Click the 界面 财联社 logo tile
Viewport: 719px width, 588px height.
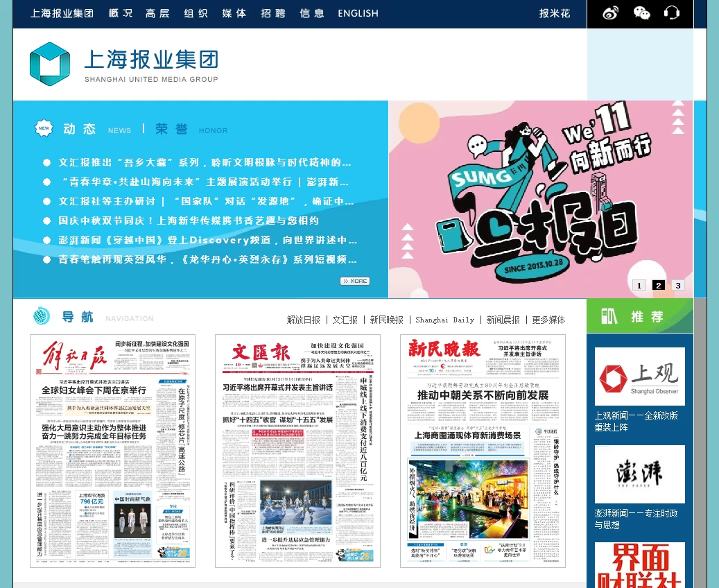click(x=639, y=565)
